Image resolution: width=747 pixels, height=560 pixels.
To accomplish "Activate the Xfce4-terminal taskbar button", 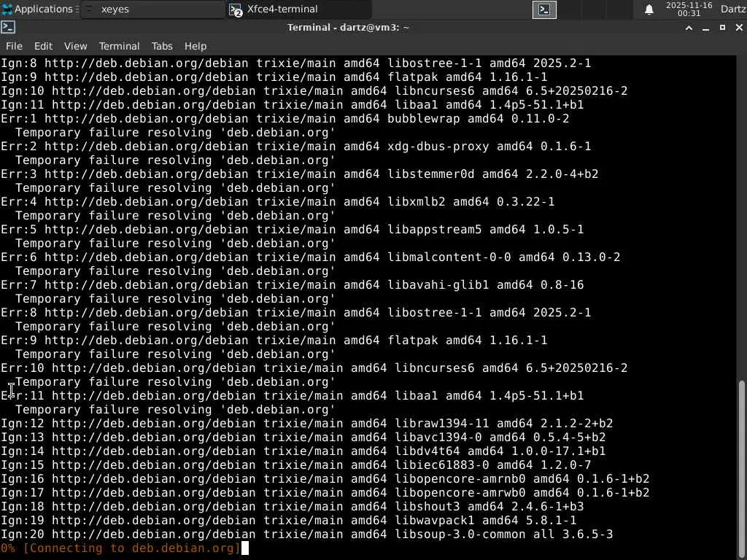I will pyautogui.click(x=298, y=9).
